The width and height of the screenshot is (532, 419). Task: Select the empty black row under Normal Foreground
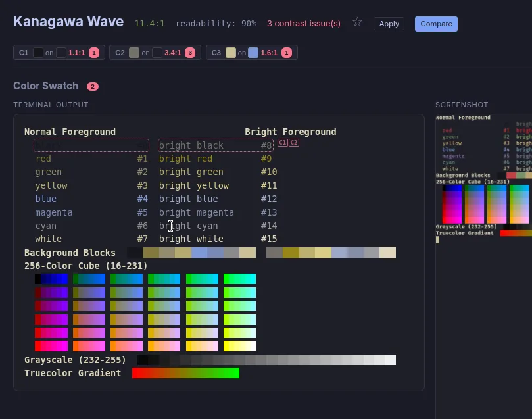[91, 145]
